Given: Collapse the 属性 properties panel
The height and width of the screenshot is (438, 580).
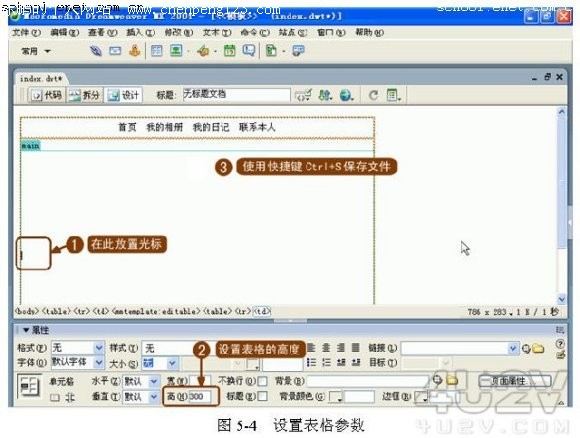Looking at the screenshot, I should tap(27, 330).
